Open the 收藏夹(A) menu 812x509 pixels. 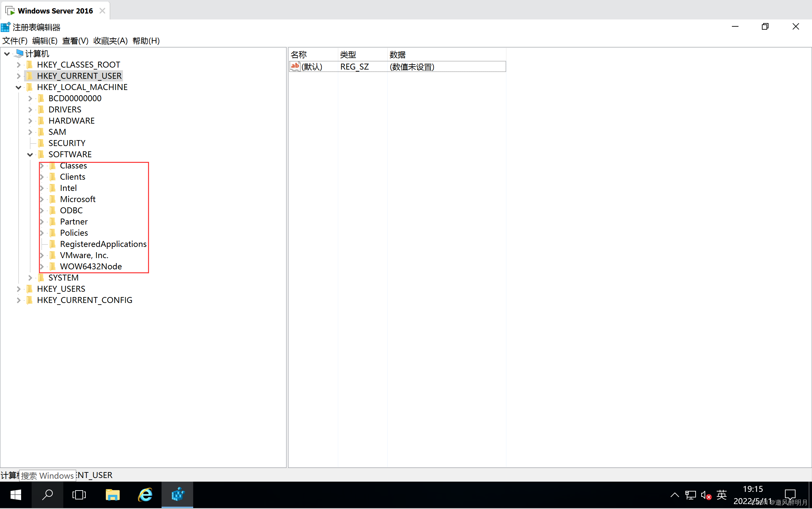click(x=110, y=41)
